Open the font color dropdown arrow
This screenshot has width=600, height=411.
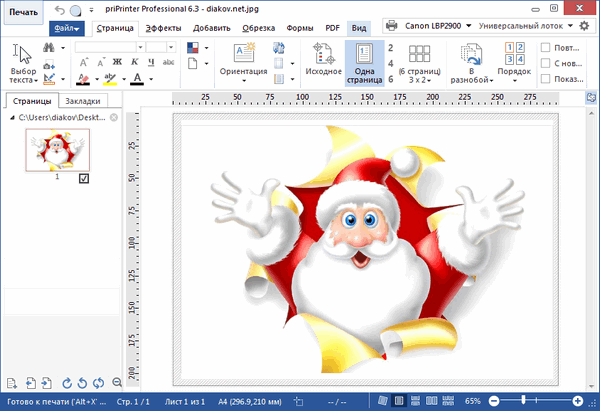151,79
